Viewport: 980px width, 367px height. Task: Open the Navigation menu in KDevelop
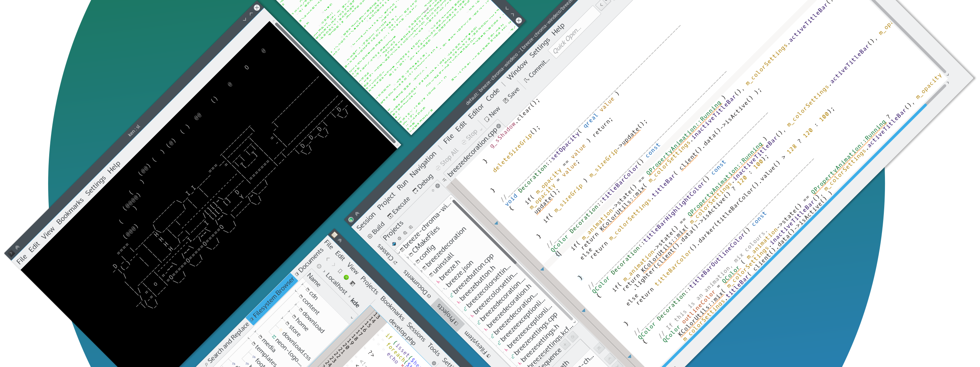423,164
